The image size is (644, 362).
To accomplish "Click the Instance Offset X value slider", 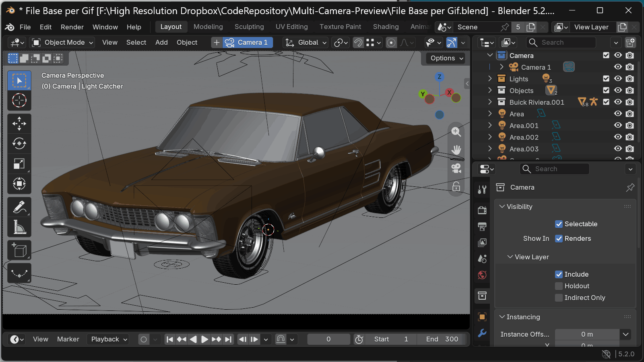I will pyautogui.click(x=587, y=334).
